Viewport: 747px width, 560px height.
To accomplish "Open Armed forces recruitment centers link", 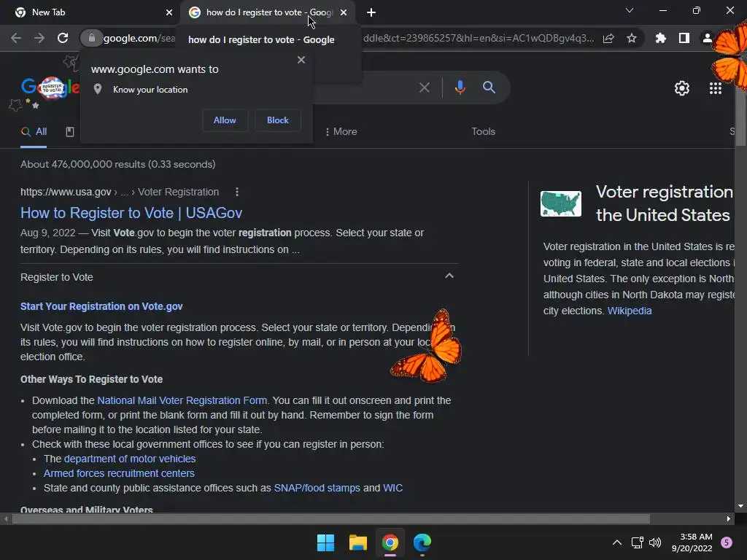I will point(119,473).
